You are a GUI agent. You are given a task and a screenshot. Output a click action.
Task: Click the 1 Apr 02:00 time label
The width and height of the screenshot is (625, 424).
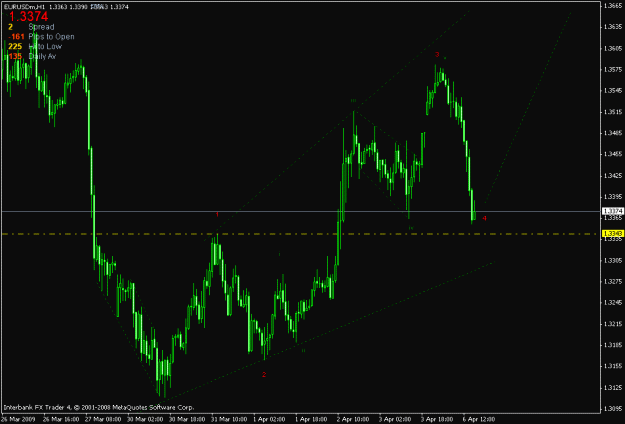(269, 419)
